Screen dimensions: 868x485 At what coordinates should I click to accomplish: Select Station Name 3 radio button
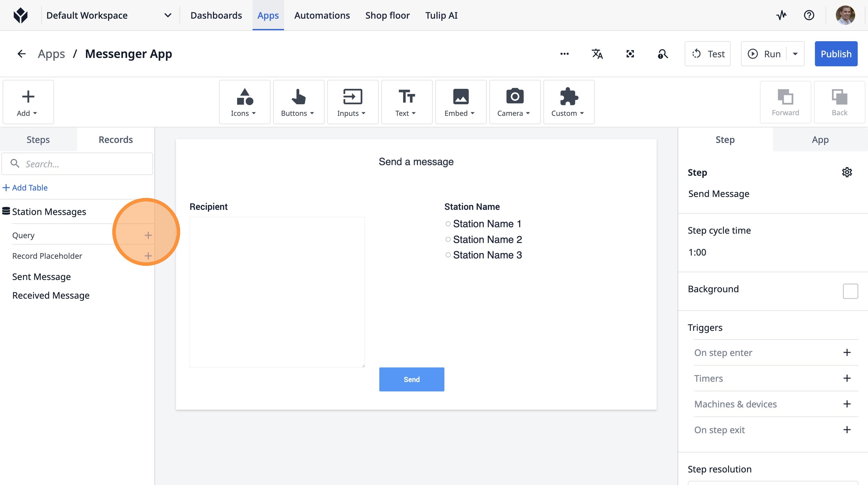[448, 255]
